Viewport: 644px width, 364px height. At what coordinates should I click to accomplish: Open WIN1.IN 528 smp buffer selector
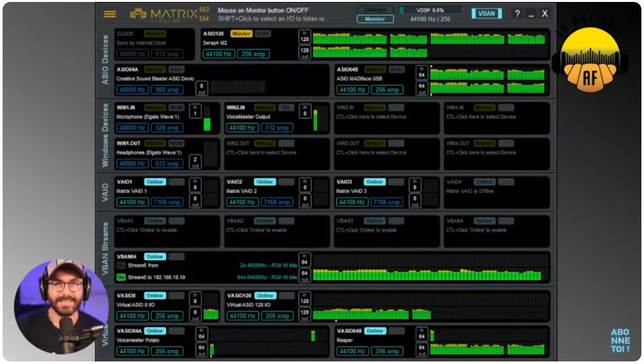[x=167, y=128]
